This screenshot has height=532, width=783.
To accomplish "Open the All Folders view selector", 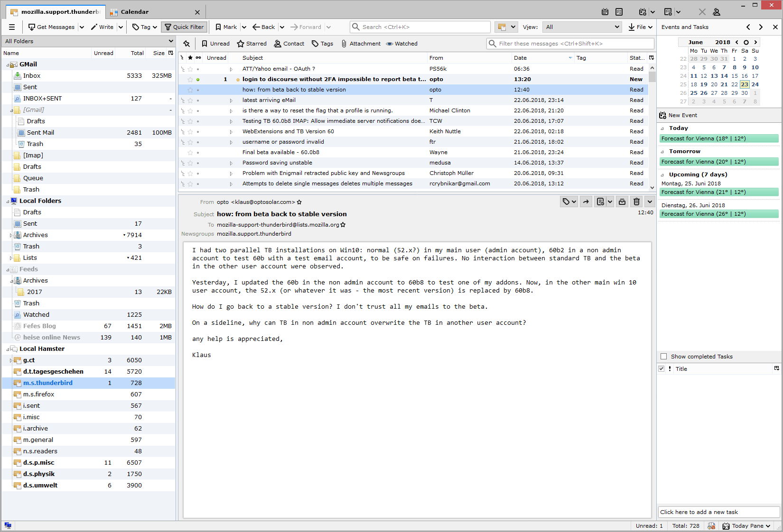I will coord(89,41).
